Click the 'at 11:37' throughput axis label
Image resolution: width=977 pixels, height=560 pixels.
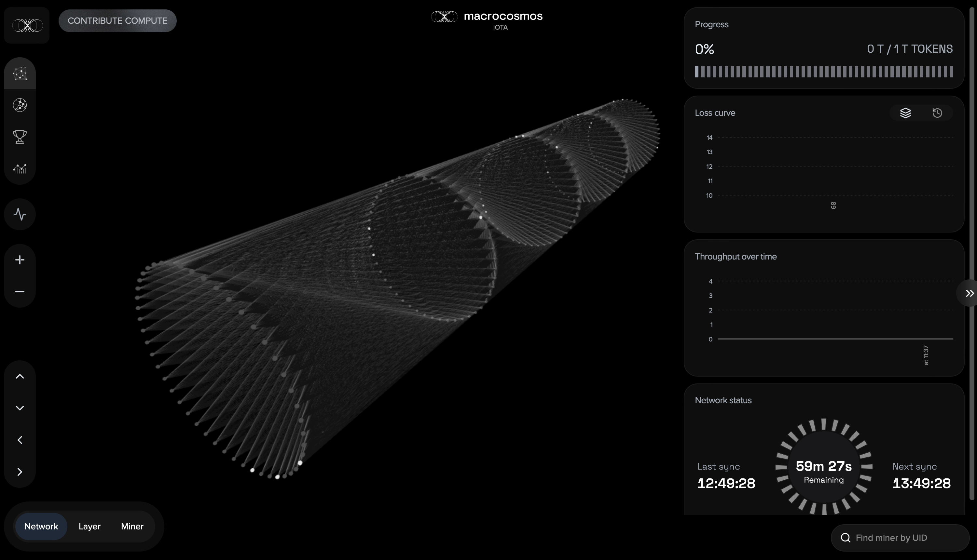(926, 355)
